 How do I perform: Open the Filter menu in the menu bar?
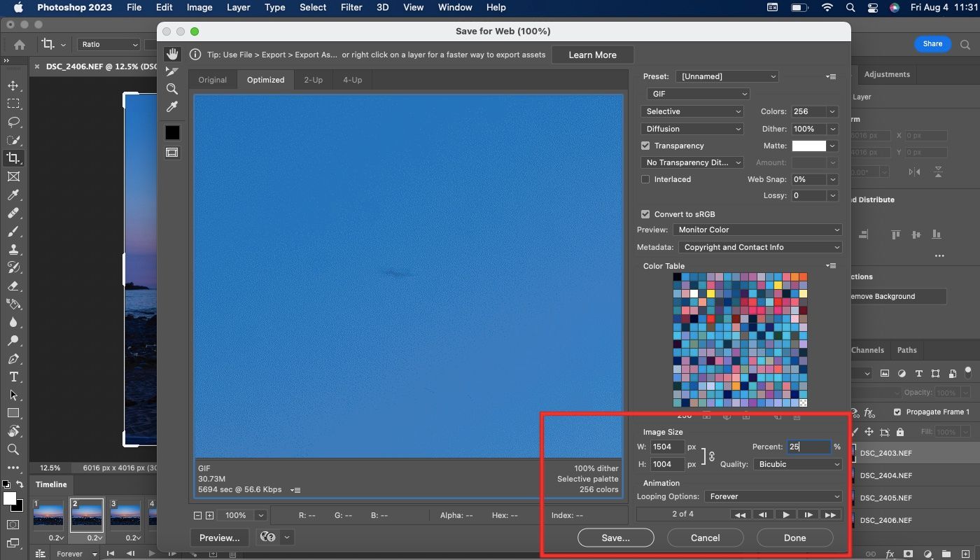pyautogui.click(x=350, y=7)
